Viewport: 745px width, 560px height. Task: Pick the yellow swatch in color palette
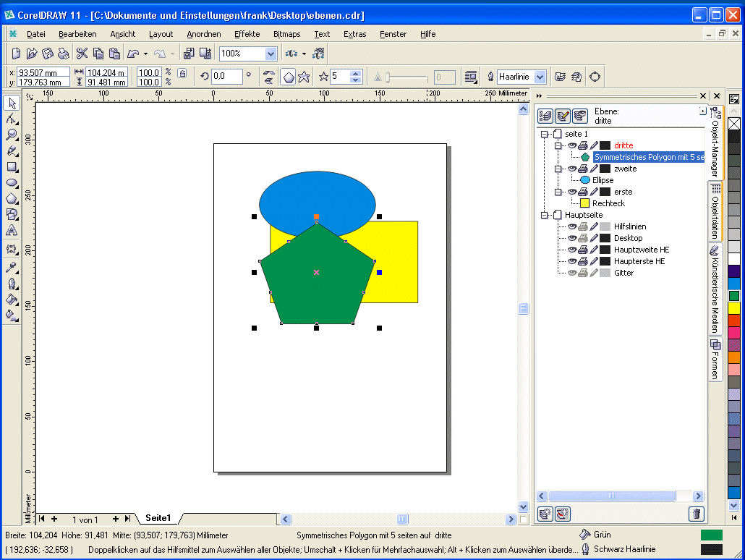pos(734,307)
